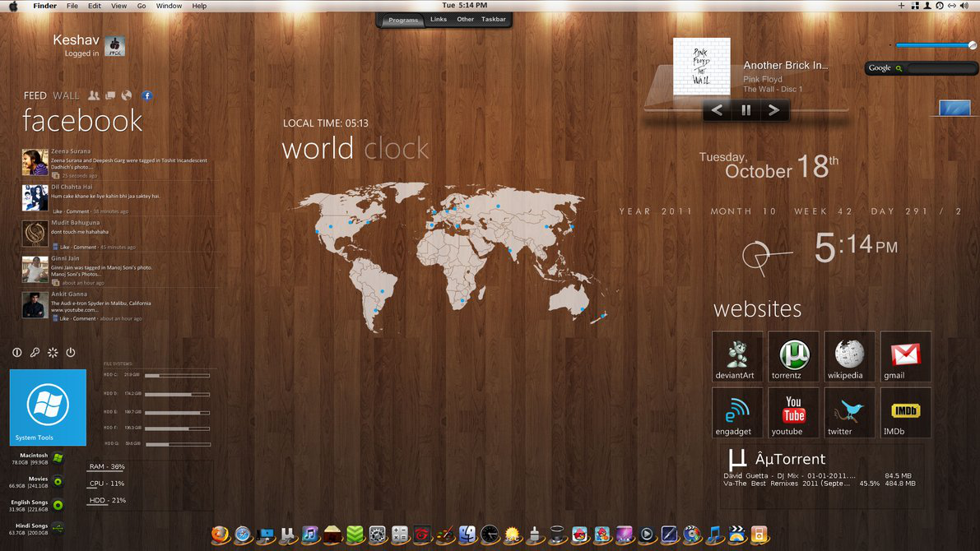The height and width of the screenshot is (551, 980).
Task: Open the Finder View menu
Action: tap(118, 6)
